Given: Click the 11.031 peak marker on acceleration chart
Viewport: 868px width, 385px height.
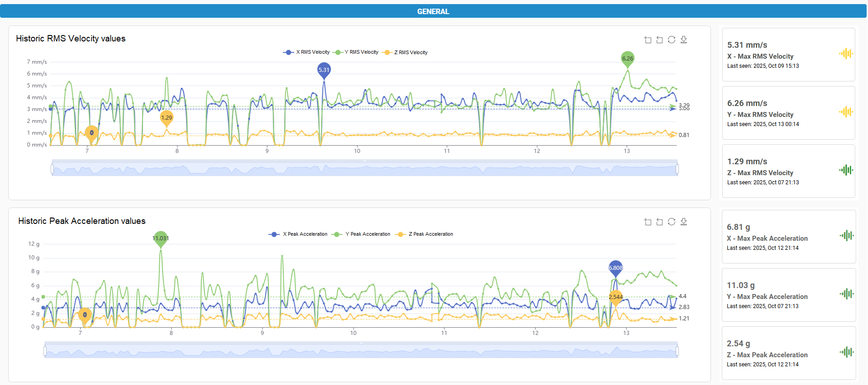Looking at the screenshot, I should click(x=160, y=238).
